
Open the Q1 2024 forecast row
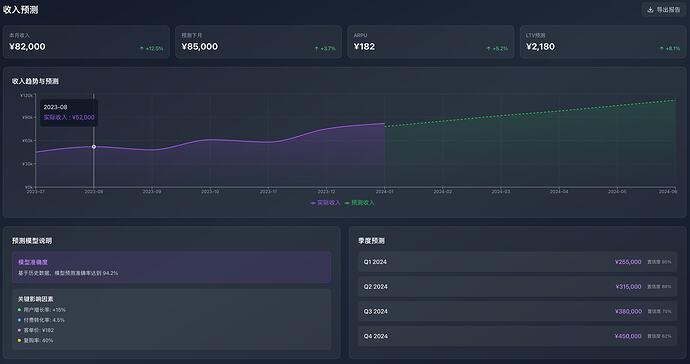point(517,262)
